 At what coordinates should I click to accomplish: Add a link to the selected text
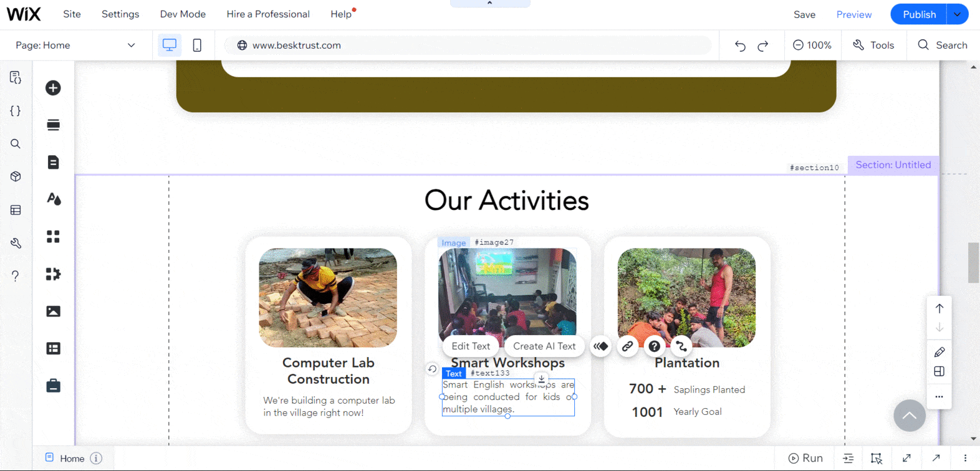pyautogui.click(x=628, y=346)
